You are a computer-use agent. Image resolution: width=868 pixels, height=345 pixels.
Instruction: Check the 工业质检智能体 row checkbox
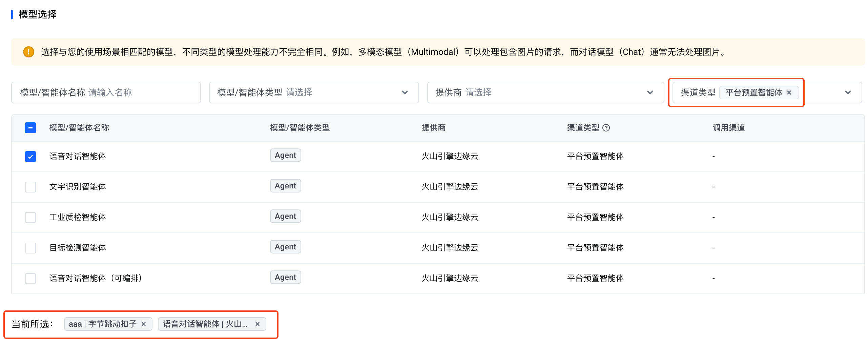[30, 218]
